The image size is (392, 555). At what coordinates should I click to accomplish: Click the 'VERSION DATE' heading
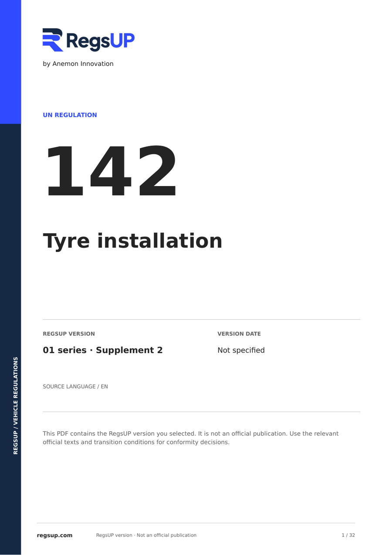(239, 334)
